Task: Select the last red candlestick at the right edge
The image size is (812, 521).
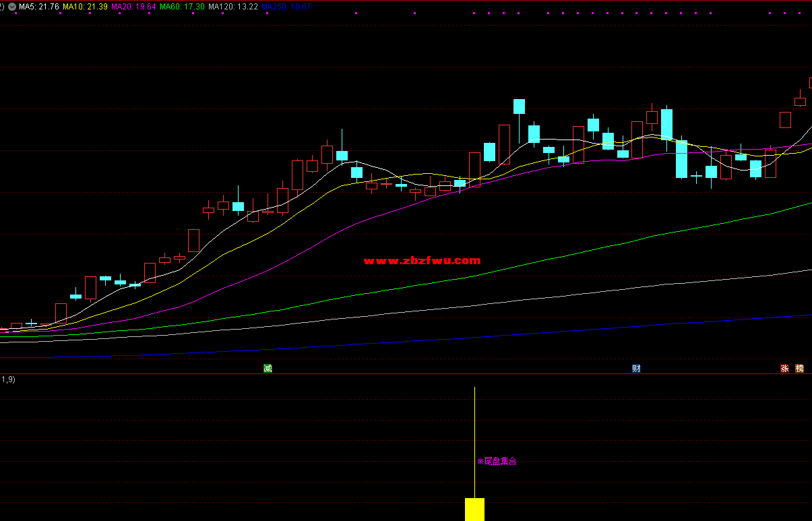Action: [799, 102]
